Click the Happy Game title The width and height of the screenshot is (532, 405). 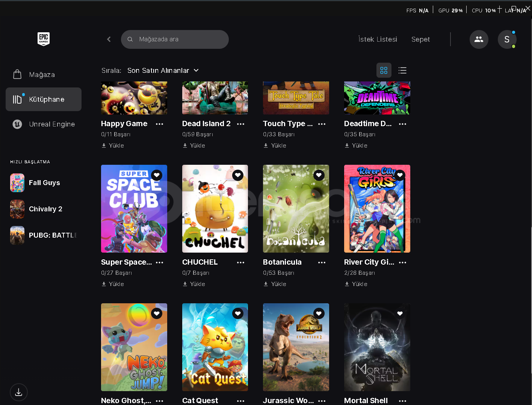pos(124,124)
